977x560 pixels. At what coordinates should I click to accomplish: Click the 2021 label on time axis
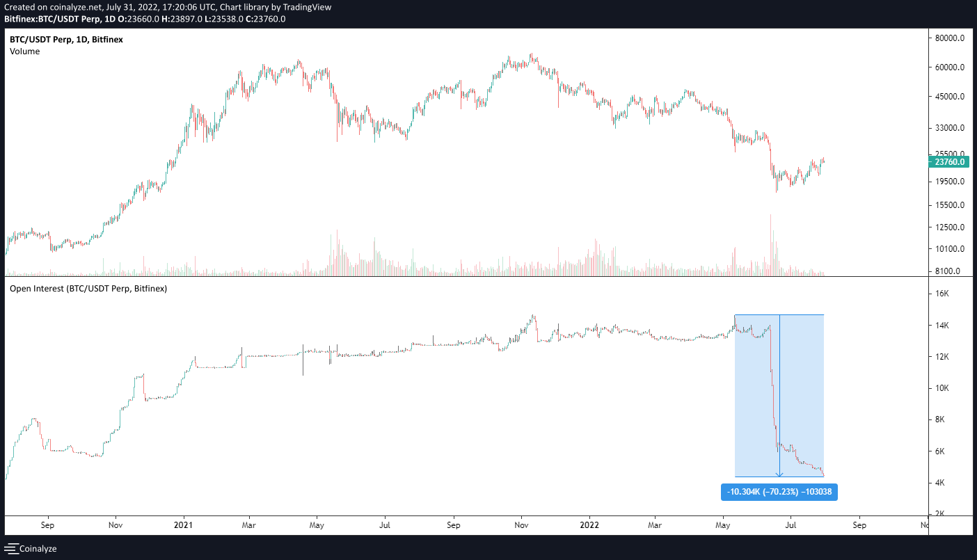click(183, 525)
